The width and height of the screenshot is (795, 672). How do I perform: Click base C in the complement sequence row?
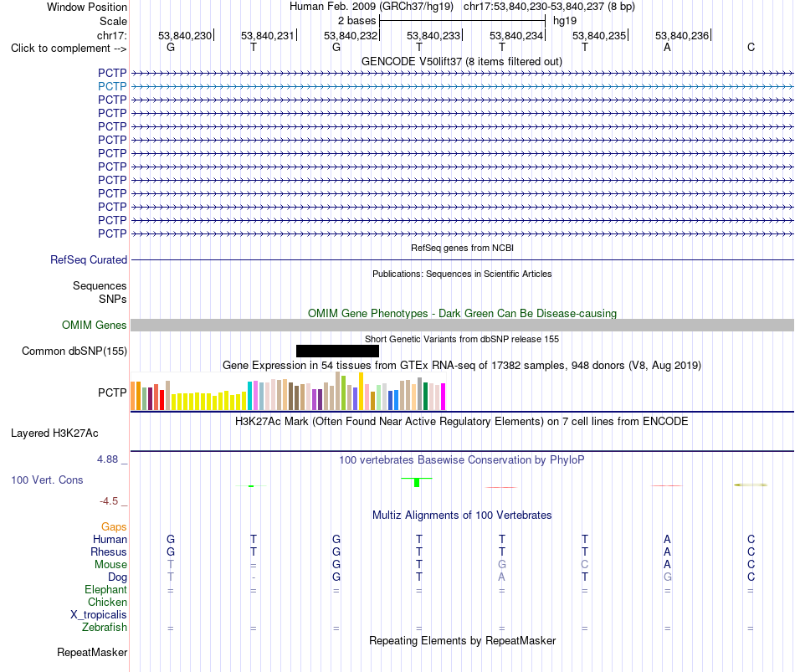click(x=751, y=47)
